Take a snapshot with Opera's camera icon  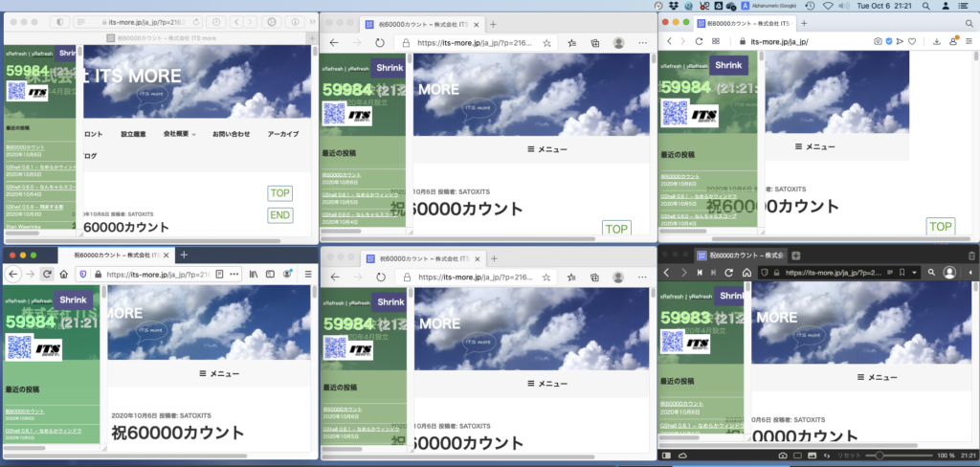coord(878,41)
